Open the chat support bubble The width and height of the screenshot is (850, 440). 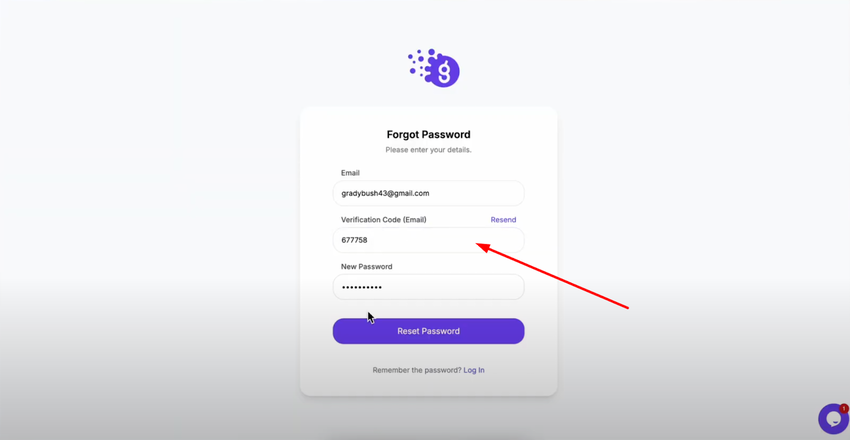point(832,419)
